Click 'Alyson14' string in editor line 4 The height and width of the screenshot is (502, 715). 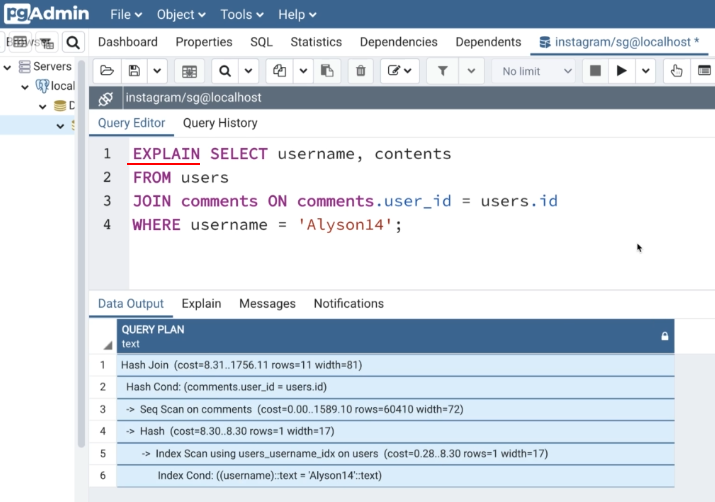(x=345, y=225)
